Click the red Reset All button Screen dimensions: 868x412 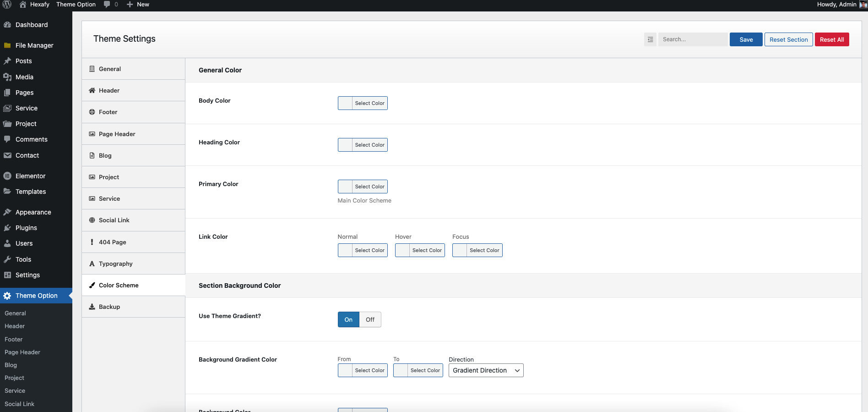[832, 39]
